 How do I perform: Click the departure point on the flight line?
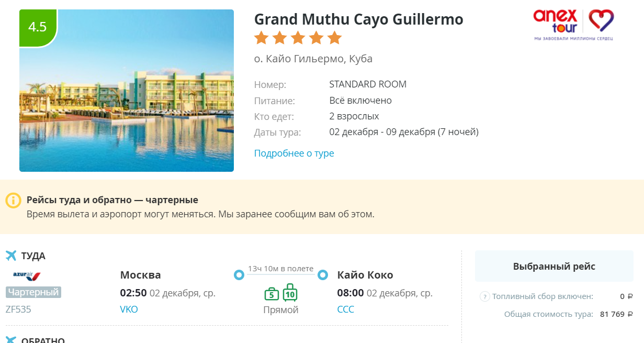coord(239,274)
